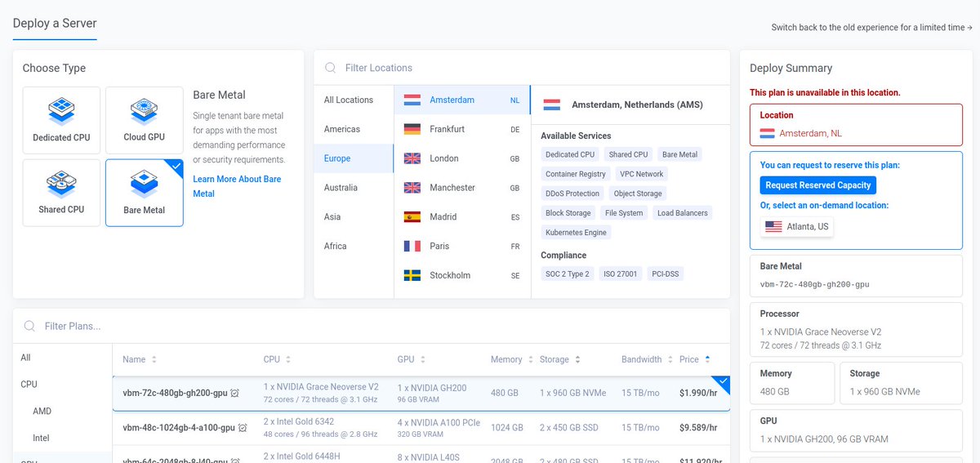The height and width of the screenshot is (463, 980).
Task: Click the Swedish flag next to Stockholm
Action: (412, 275)
